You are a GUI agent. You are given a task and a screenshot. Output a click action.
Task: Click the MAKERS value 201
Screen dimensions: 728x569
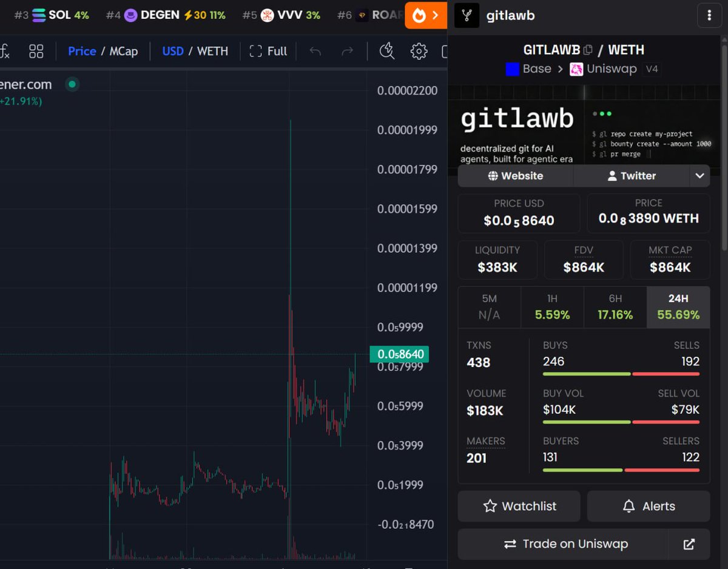[x=476, y=458]
